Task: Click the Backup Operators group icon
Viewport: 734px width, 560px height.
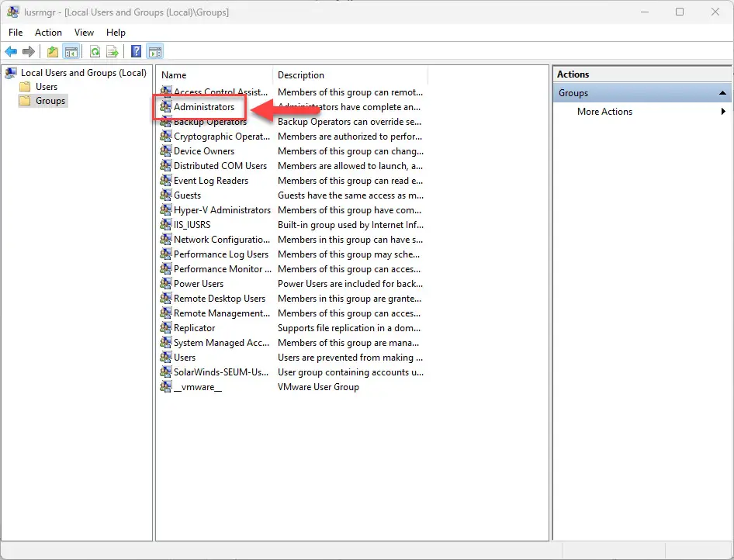Action: pos(165,122)
